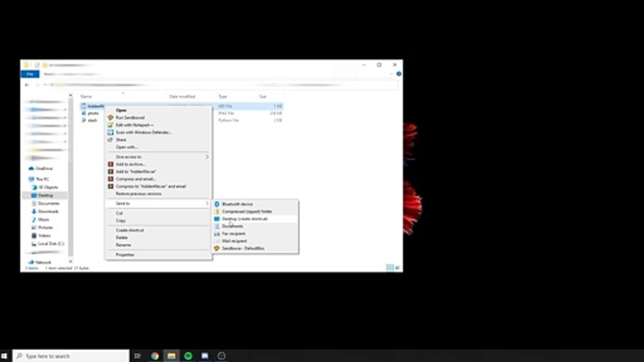
Task: Click the Windows Defender shield icon
Action: 111,132
